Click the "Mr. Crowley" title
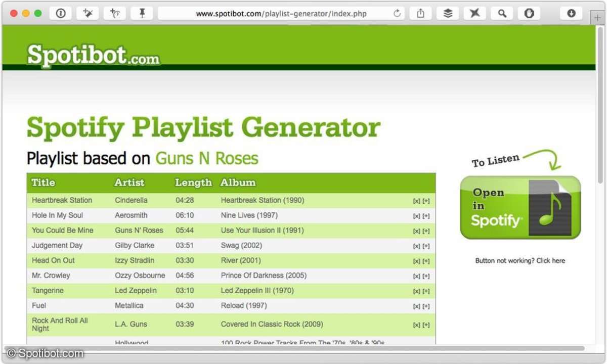This screenshot has height=364, width=607. tap(51, 276)
